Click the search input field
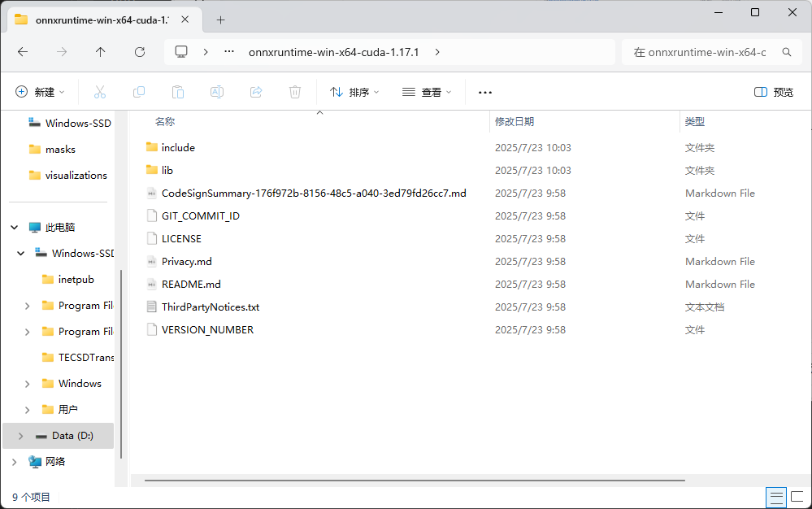Image resolution: width=812 pixels, height=509 pixels. 699,52
